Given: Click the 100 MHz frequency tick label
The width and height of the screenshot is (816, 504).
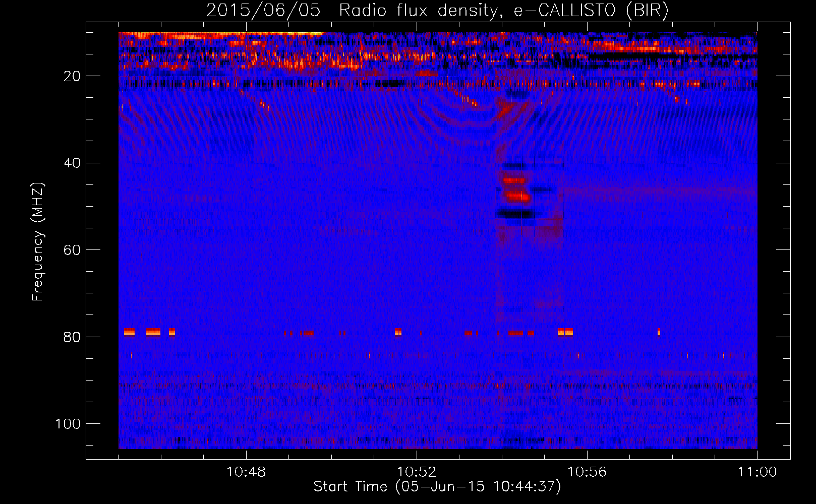Looking at the screenshot, I should (68, 424).
